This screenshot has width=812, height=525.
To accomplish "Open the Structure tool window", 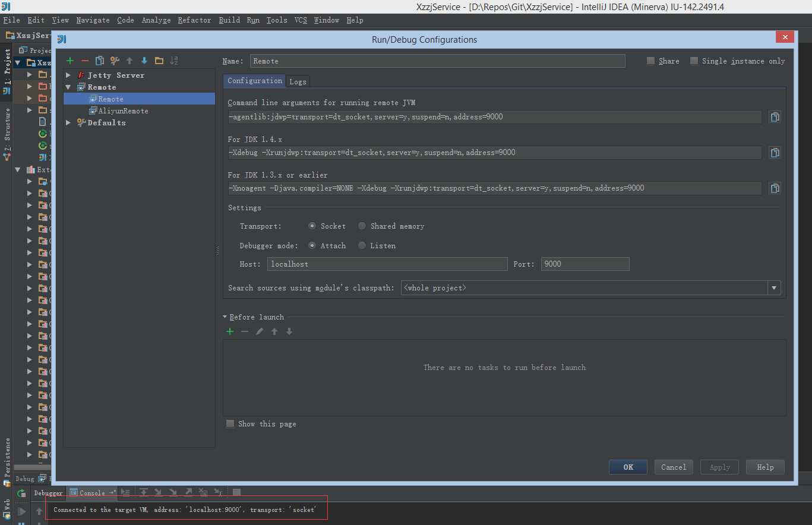I will tap(7, 134).
